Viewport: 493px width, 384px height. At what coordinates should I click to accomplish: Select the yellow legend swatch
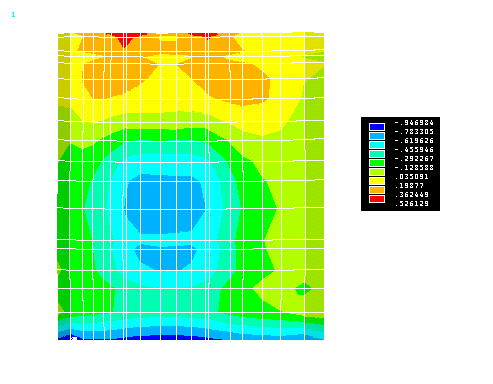377,181
